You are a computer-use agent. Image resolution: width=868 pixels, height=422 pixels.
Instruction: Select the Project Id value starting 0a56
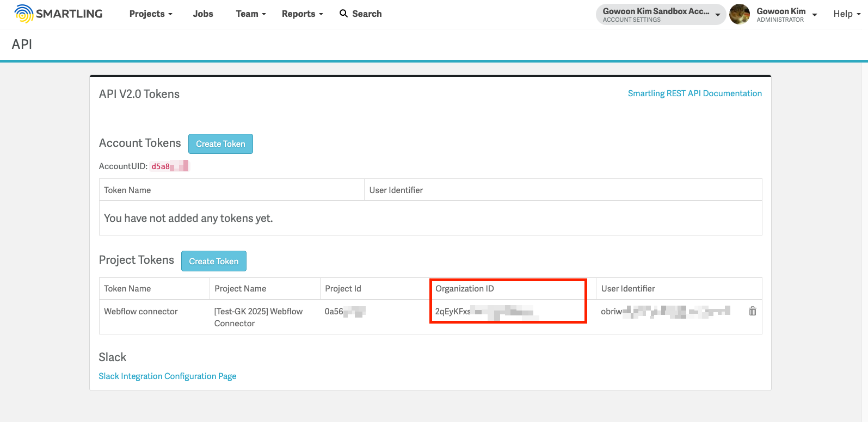tap(345, 312)
